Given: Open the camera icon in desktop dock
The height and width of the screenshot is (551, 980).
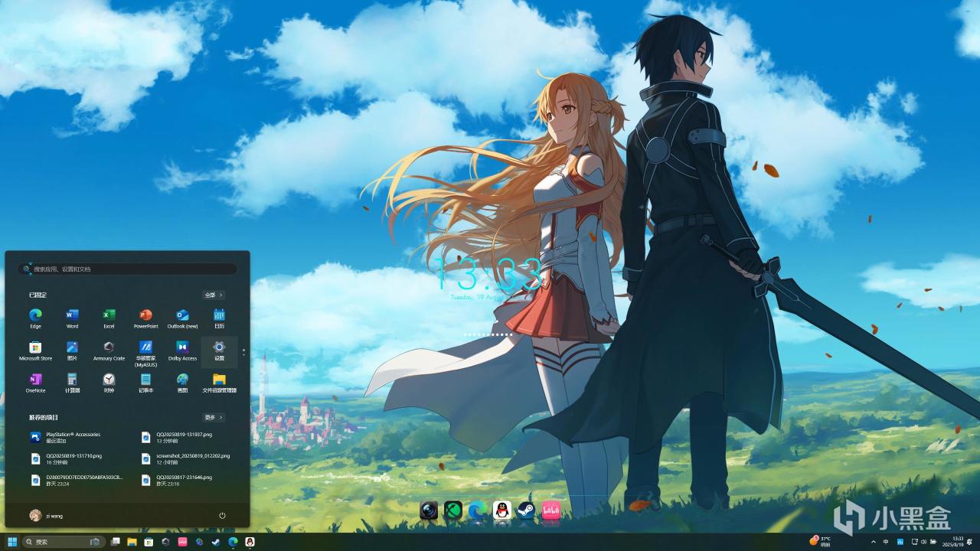Looking at the screenshot, I should coord(429,510).
